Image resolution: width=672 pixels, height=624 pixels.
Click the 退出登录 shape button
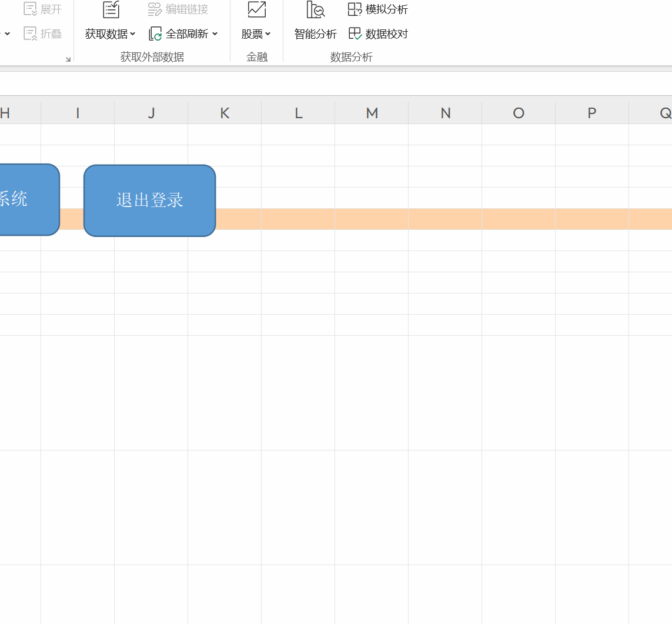point(149,201)
